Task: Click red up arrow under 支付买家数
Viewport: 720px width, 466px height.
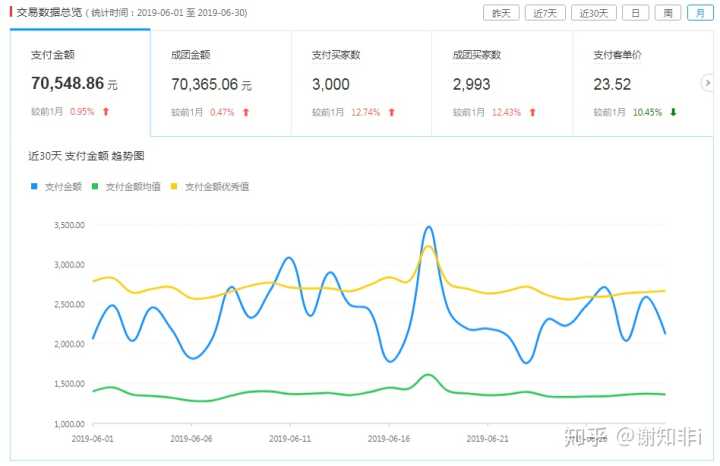Action: click(392, 112)
